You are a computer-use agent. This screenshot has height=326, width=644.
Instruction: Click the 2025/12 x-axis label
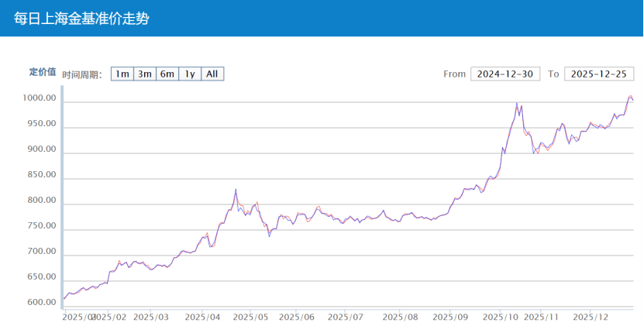(591, 317)
